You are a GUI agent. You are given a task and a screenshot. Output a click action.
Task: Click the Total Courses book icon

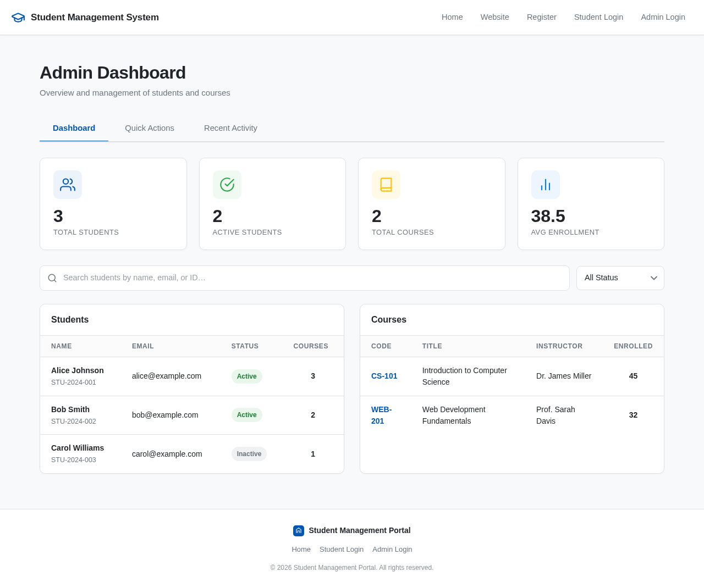click(386, 185)
